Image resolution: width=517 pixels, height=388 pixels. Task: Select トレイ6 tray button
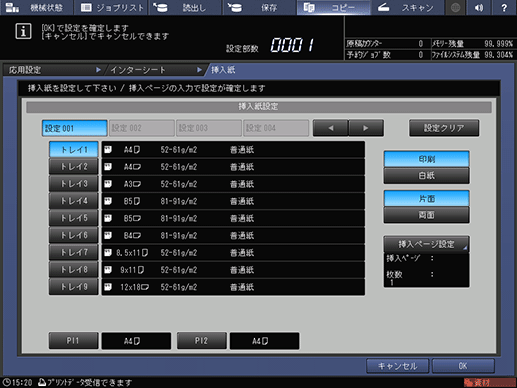pos(74,235)
